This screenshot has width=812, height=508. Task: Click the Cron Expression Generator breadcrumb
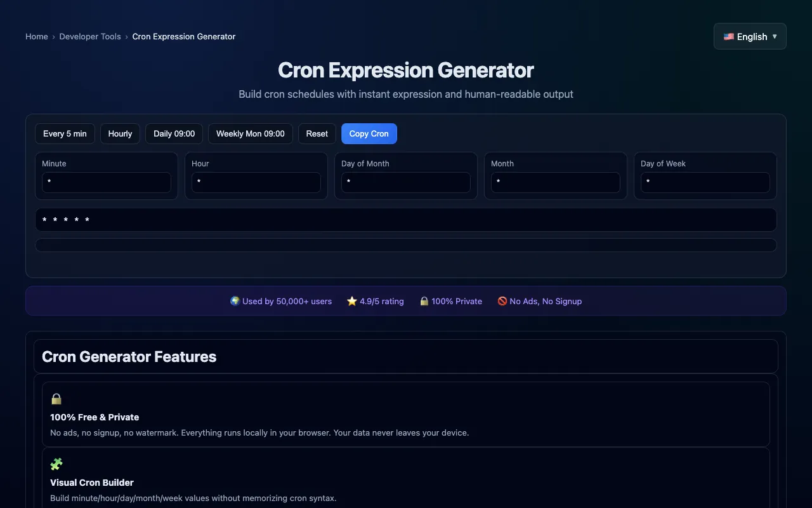[x=184, y=37]
